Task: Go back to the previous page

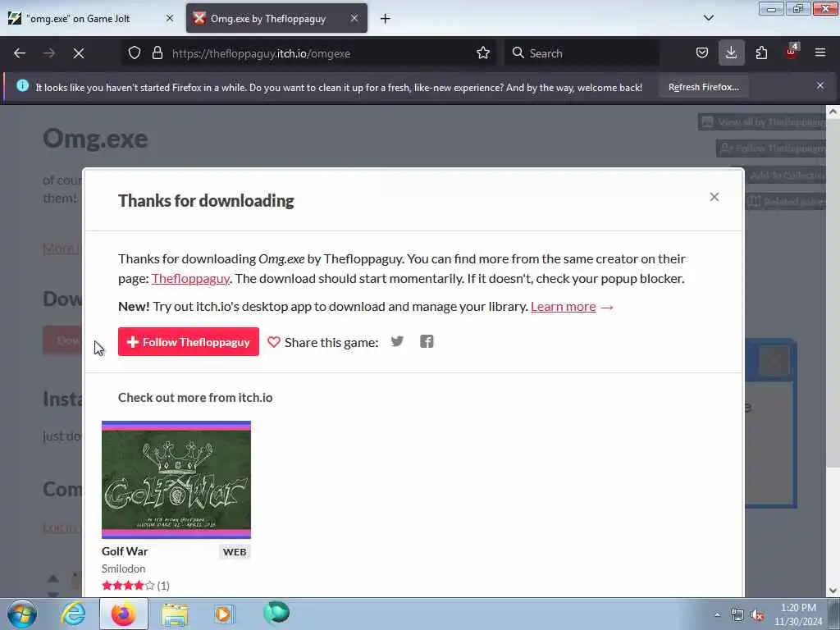Action: tap(20, 53)
